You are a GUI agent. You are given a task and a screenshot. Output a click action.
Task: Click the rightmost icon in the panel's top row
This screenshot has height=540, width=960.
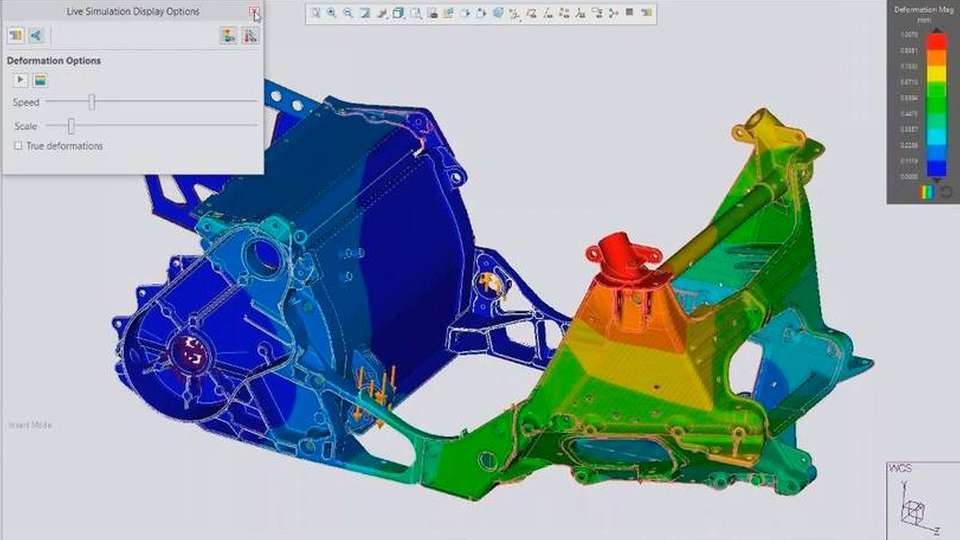(x=250, y=35)
